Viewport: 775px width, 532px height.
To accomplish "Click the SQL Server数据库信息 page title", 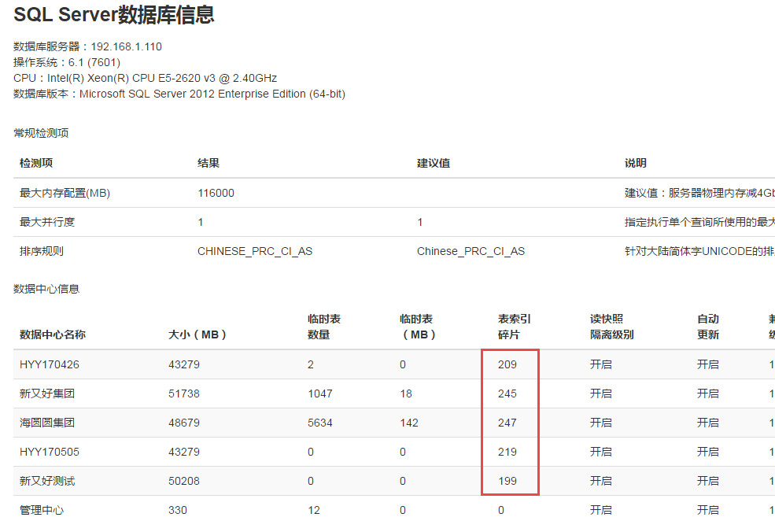I will point(114,15).
